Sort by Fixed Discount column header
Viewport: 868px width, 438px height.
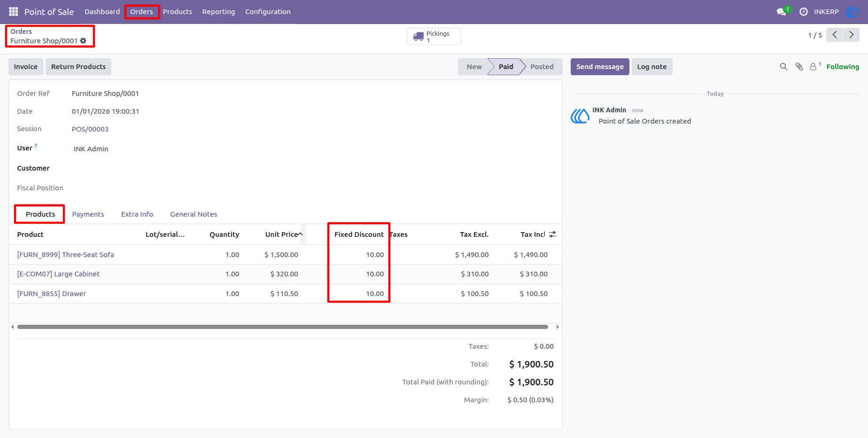(359, 235)
